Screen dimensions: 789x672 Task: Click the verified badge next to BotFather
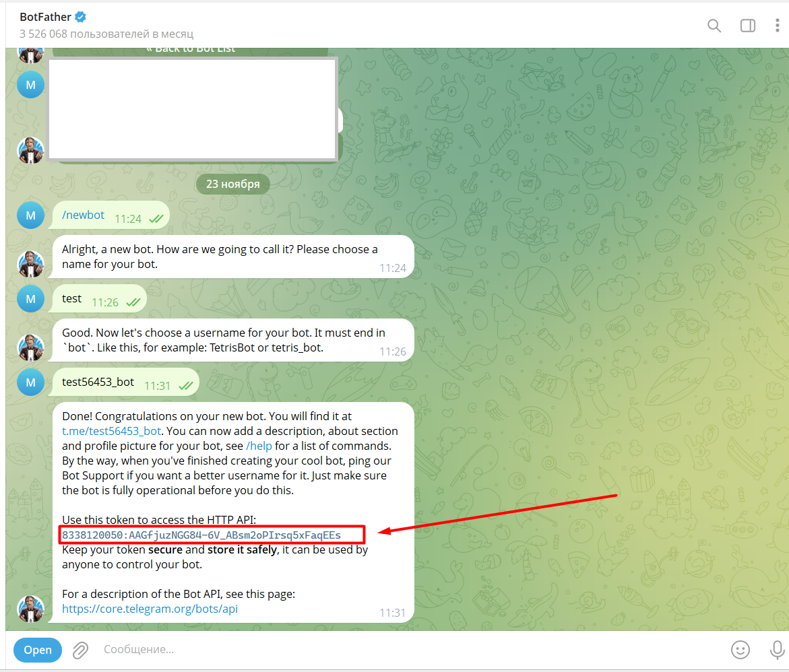80,17
